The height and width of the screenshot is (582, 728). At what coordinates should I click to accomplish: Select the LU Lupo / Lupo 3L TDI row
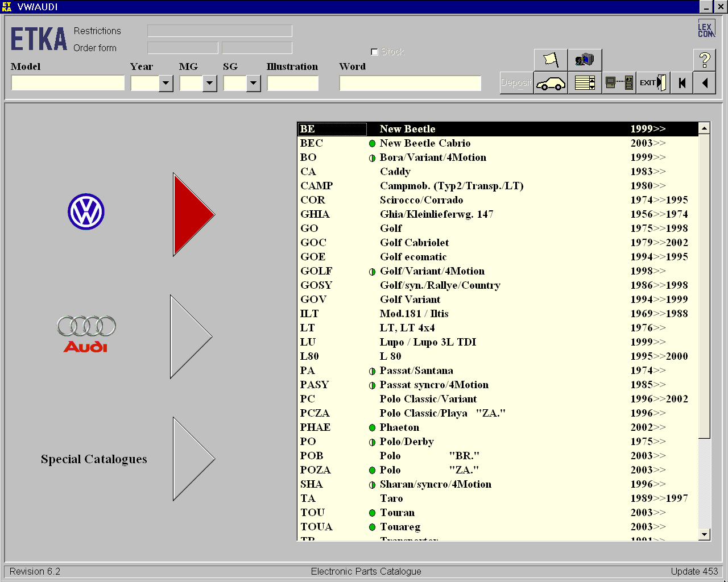tap(498, 342)
